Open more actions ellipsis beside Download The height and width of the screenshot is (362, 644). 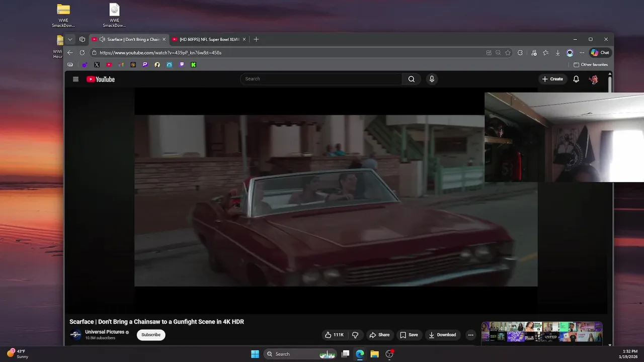click(x=470, y=335)
